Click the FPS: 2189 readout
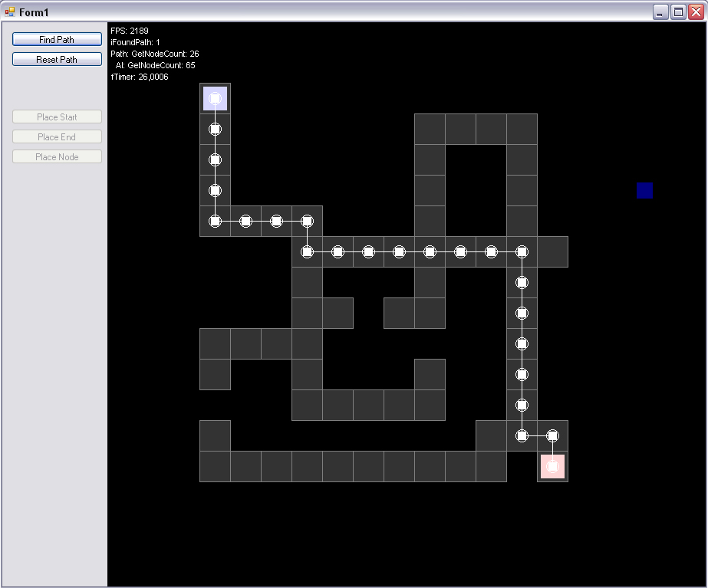The image size is (708, 588). 130,31
